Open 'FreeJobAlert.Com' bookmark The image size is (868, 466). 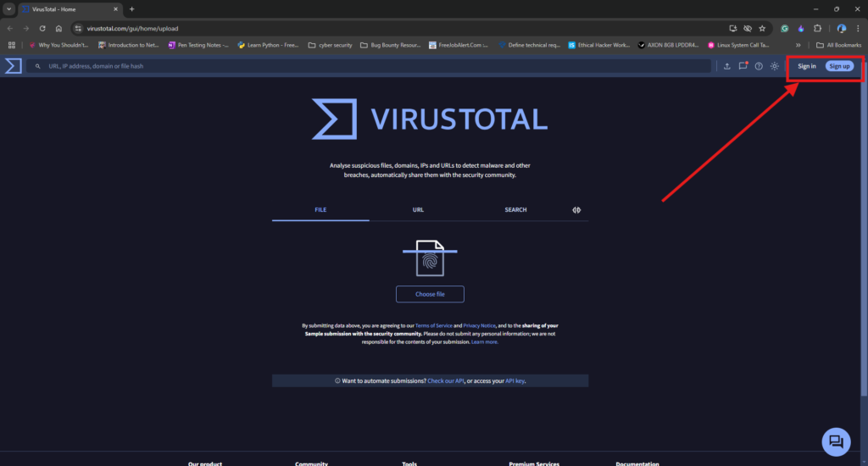coord(459,45)
